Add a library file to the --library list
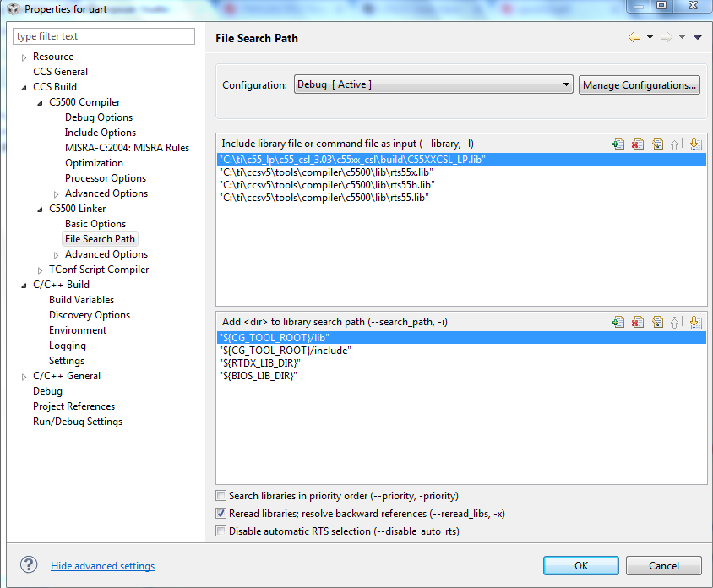Screen dimensions: 713x588 pyautogui.click(x=618, y=144)
